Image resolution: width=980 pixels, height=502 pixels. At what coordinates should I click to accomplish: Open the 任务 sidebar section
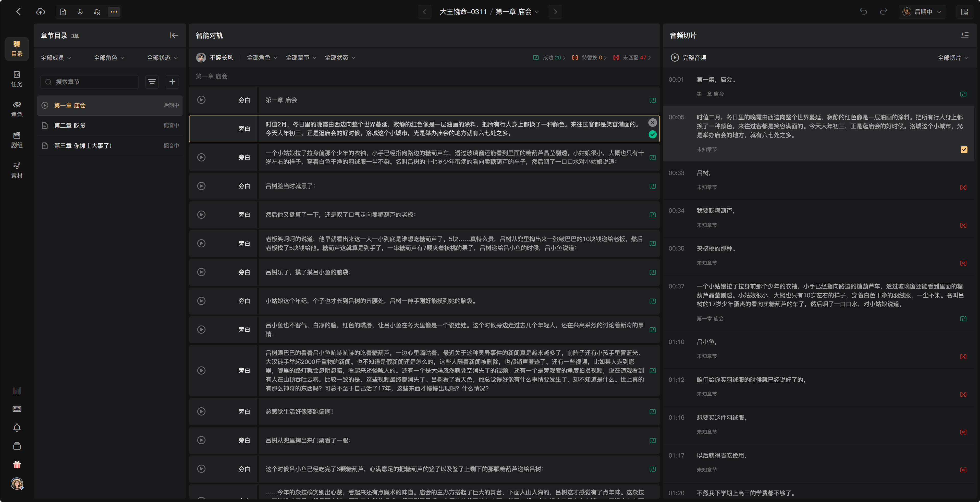coord(17,79)
